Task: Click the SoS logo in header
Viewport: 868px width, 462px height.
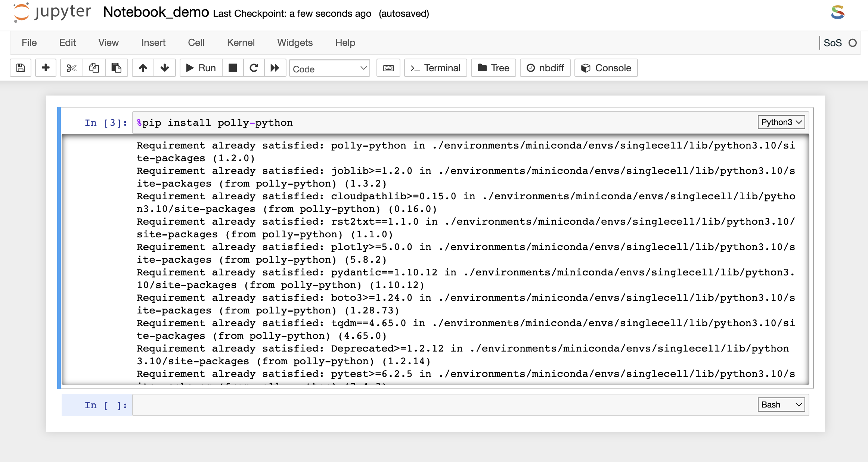Action: click(838, 12)
